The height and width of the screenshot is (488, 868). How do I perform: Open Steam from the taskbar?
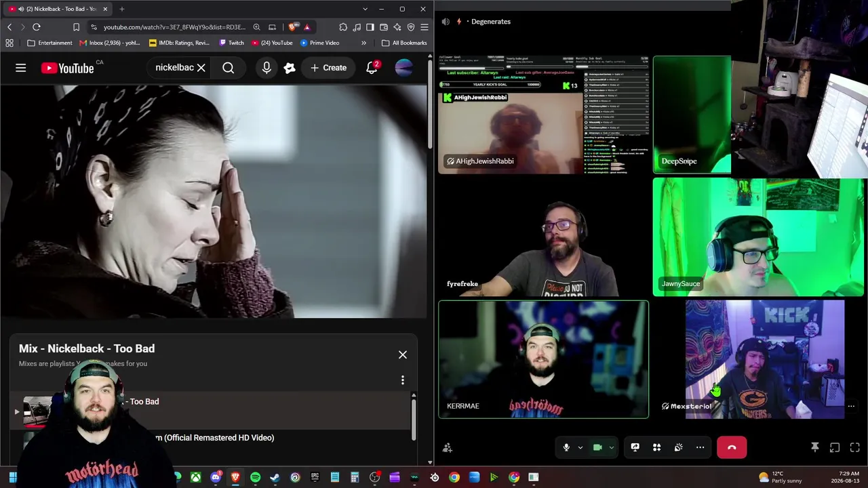click(275, 477)
